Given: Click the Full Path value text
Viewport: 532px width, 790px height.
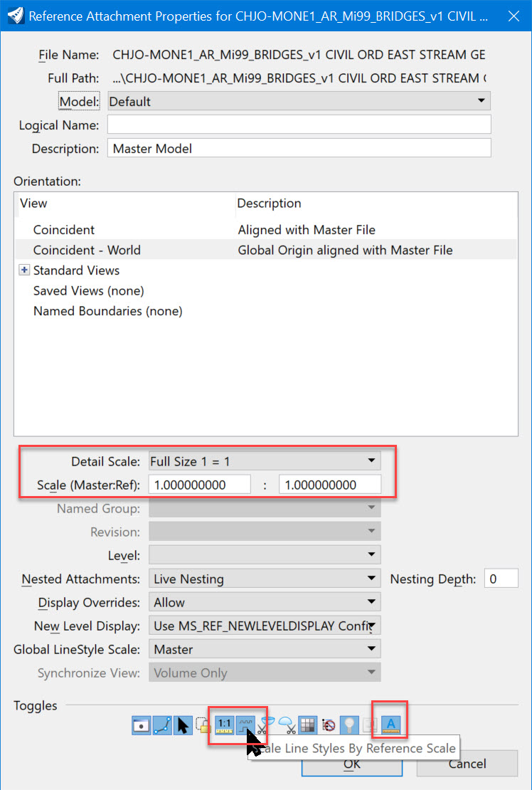Looking at the screenshot, I should [x=299, y=78].
